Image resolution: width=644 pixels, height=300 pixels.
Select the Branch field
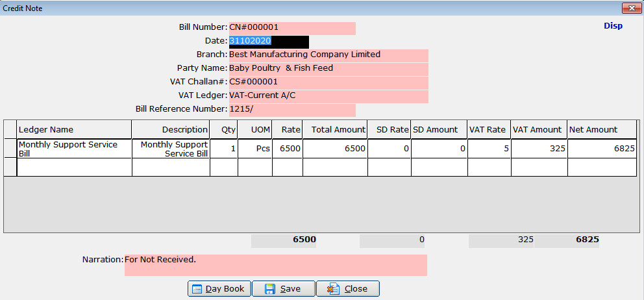(x=328, y=55)
